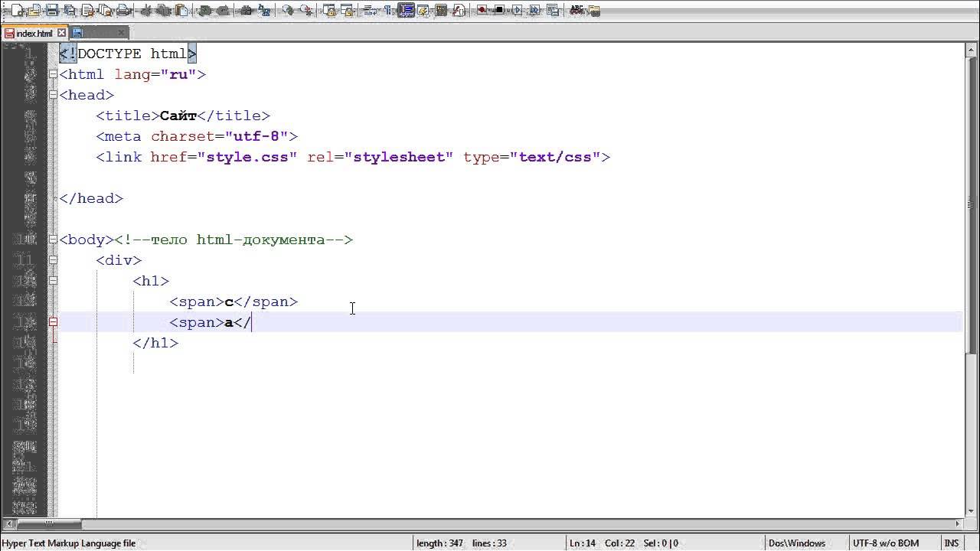
Task: Collapse the red fold marker at span a
Action: 53,322
